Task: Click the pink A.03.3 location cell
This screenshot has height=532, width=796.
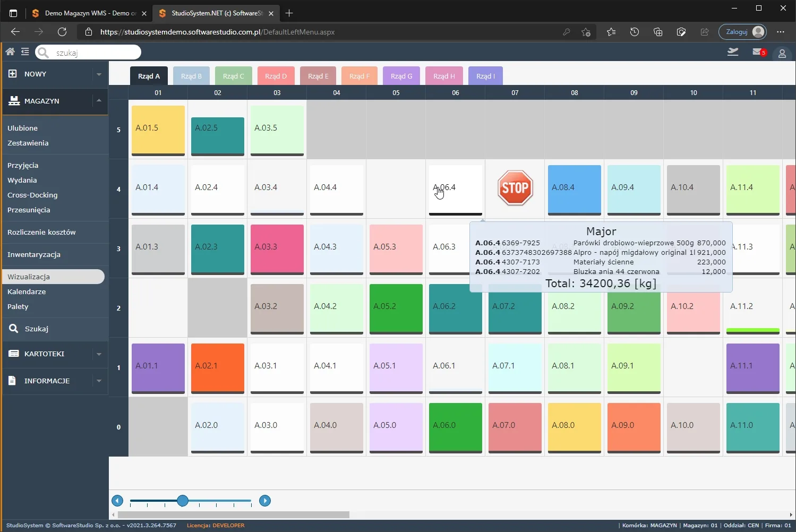Action: (277, 250)
